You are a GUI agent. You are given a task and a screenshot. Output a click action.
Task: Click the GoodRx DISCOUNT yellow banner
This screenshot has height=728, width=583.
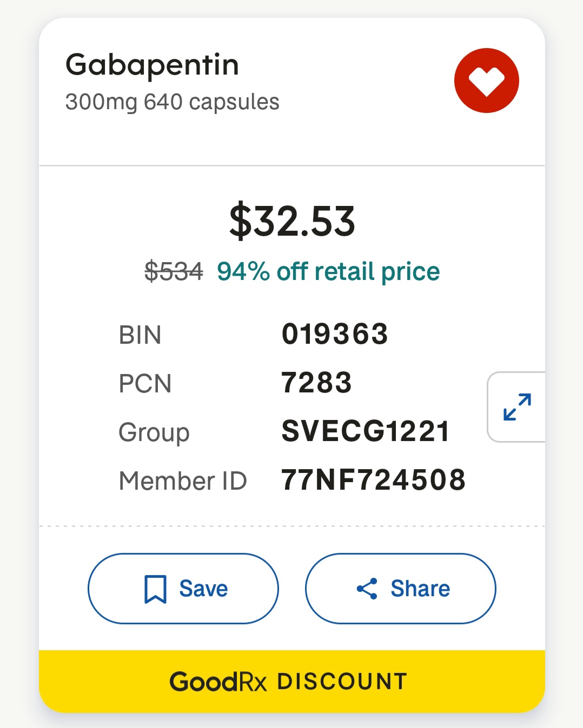click(x=292, y=682)
